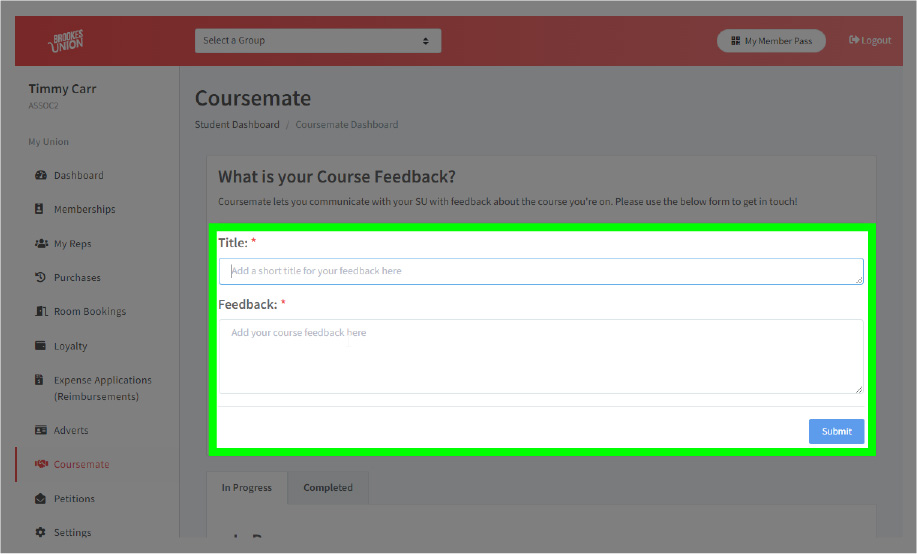Screen dimensions: 917x554
Task: Click the Dashboard gauge icon in sidebar
Action: pyautogui.click(x=41, y=176)
